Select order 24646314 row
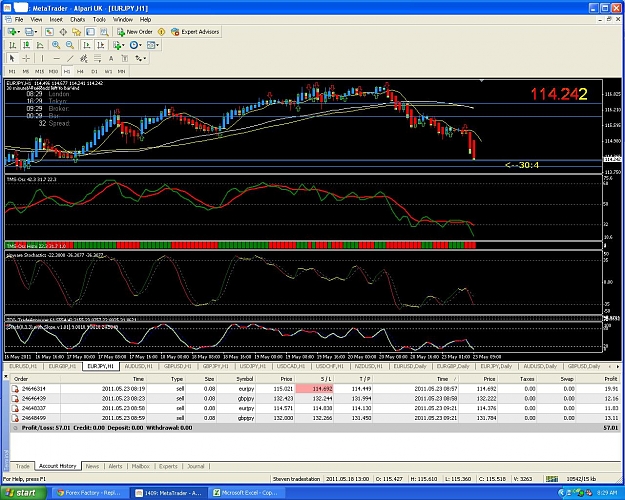 point(315,389)
